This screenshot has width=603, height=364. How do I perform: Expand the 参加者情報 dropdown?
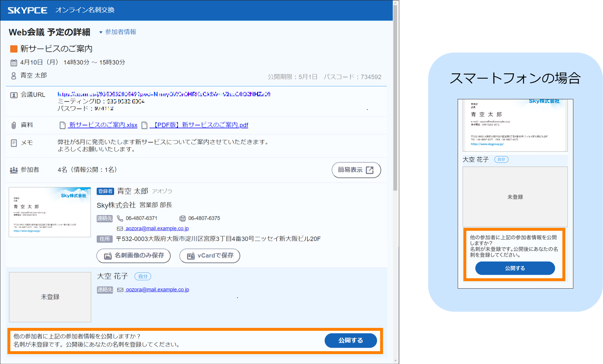[118, 32]
